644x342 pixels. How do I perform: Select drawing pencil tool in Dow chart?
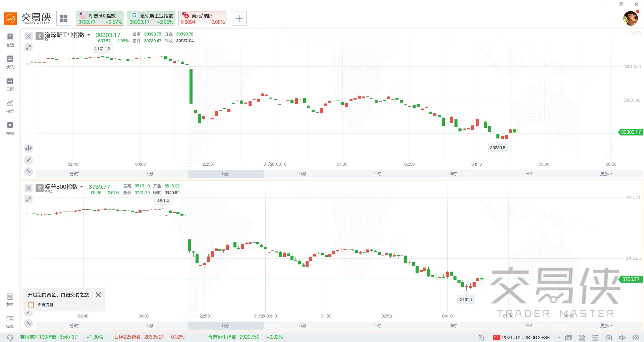pyautogui.click(x=29, y=160)
